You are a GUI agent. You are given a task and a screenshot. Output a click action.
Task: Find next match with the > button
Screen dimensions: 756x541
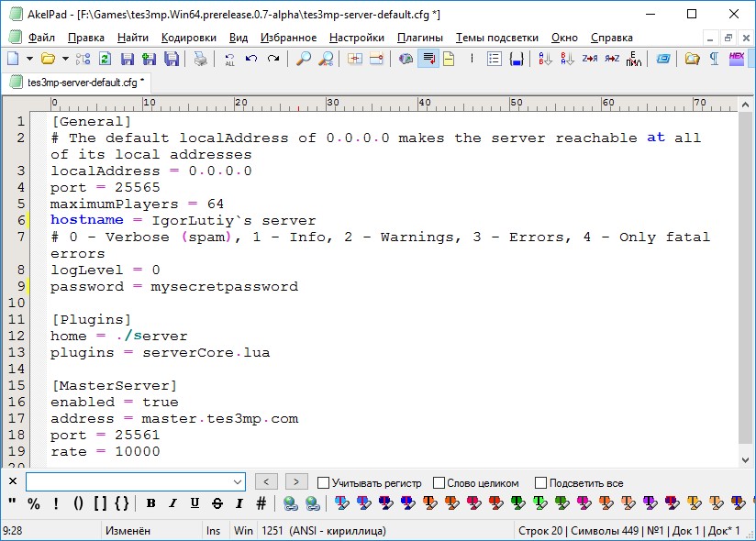pos(296,481)
